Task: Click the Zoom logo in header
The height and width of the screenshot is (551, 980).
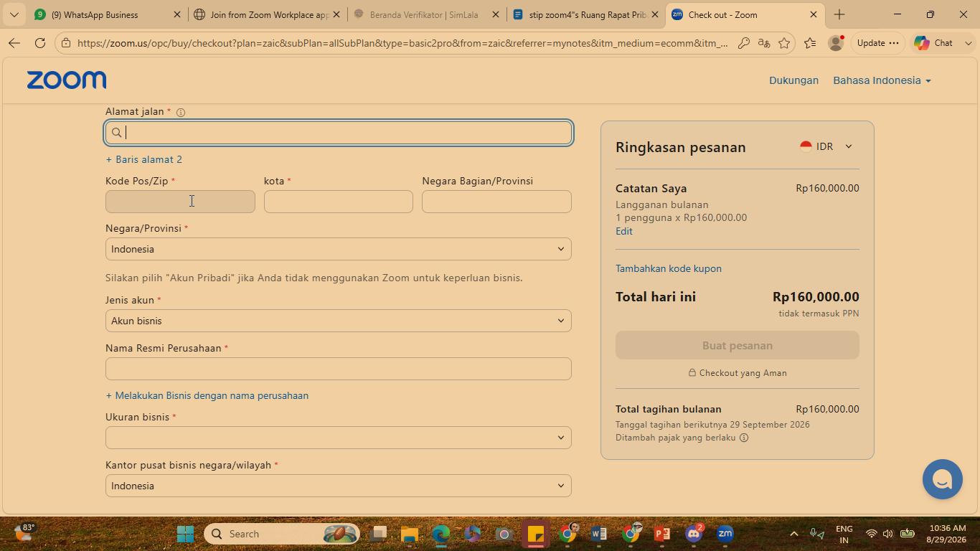Action: pyautogui.click(x=67, y=80)
